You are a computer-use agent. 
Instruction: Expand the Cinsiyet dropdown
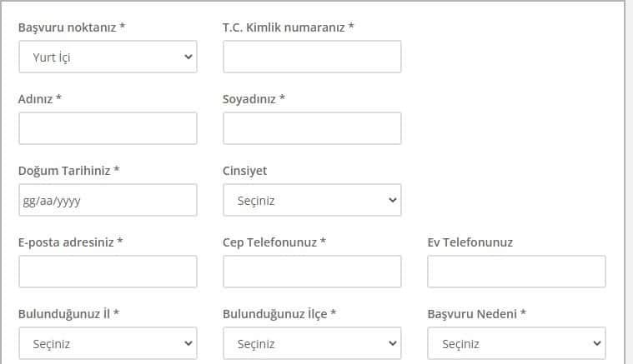(x=312, y=200)
